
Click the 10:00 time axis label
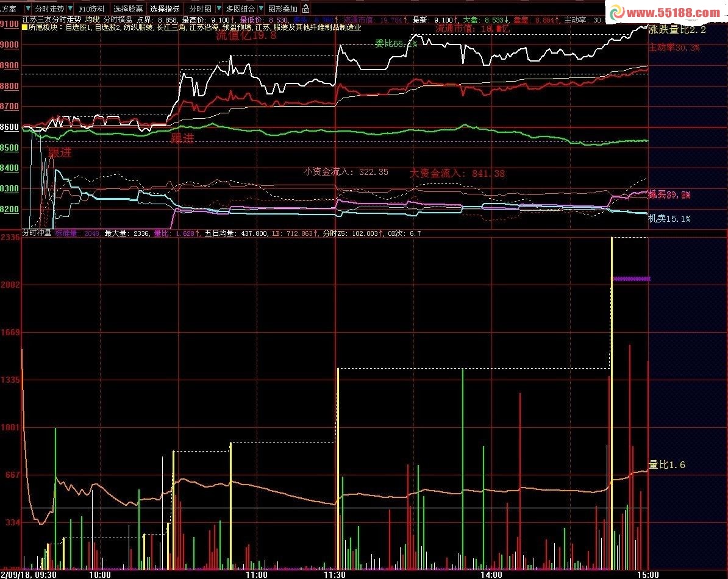coord(100,575)
